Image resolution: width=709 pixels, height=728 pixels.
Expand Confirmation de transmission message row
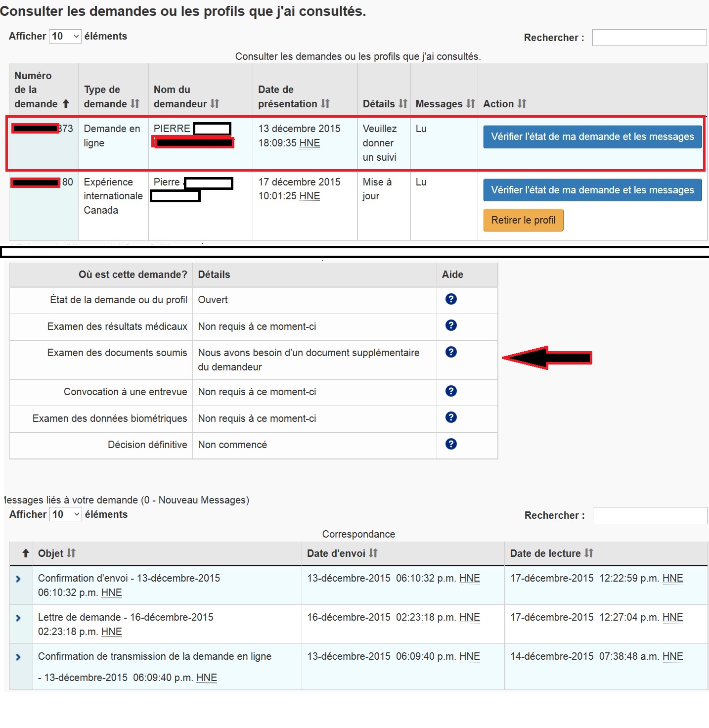(18, 657)
